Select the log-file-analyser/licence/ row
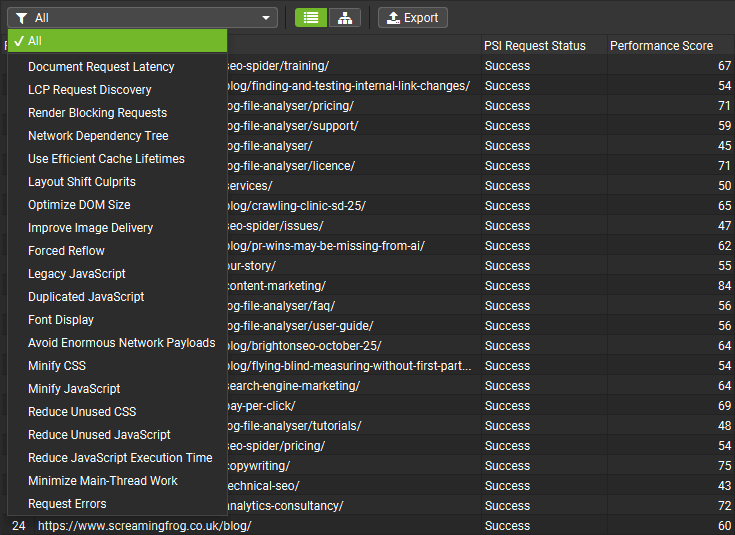 354,166
